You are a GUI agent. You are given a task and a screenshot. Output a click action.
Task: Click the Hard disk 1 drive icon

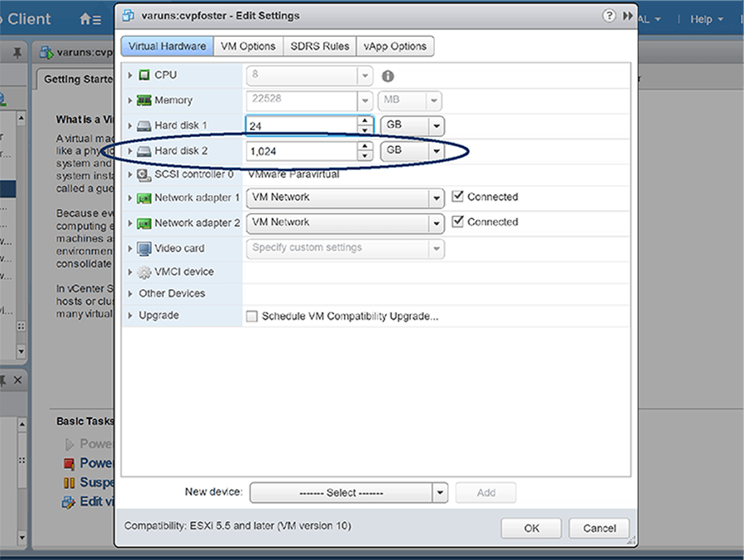(x=144, y=126)
